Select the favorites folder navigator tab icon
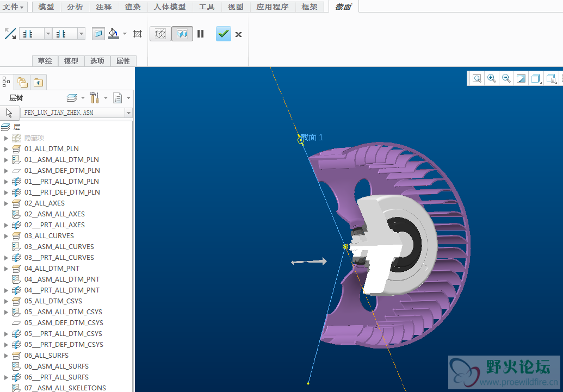The image size is (563, 392). [x=39, y=82]
